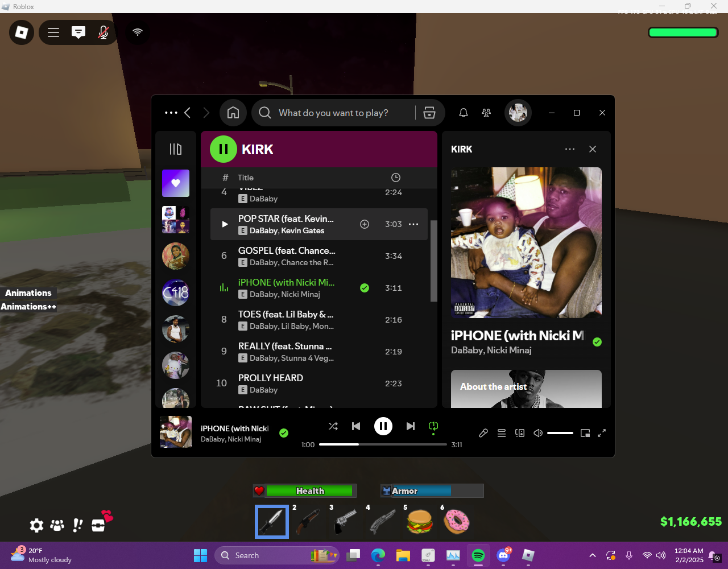Sort tracks by duration clock icon
Screen dimensions: 728x569
pos(396,178)
